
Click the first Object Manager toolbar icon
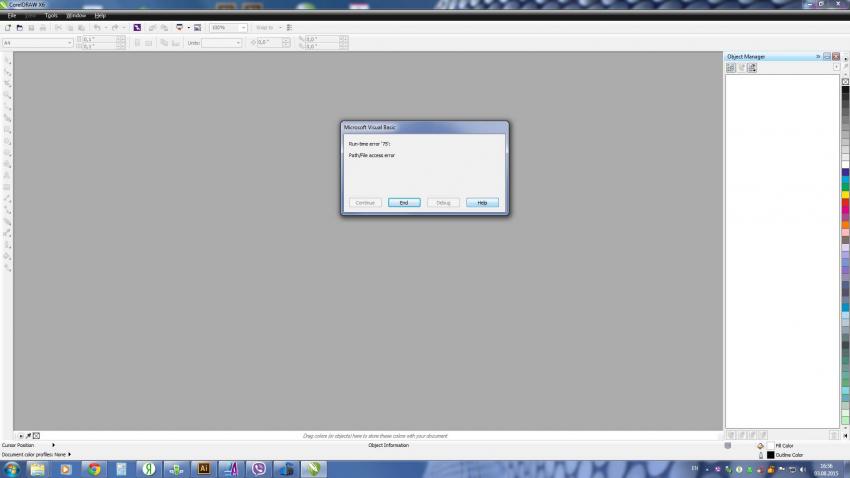click(731, 67)
